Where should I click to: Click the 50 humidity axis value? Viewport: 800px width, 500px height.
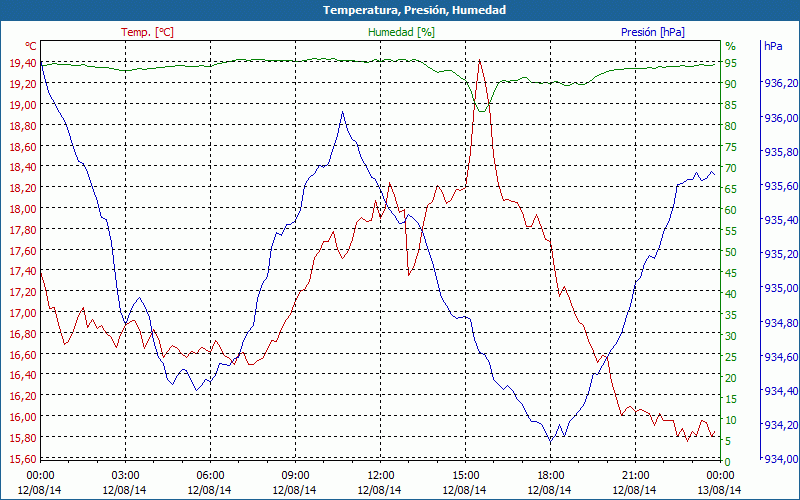(731, 252)
